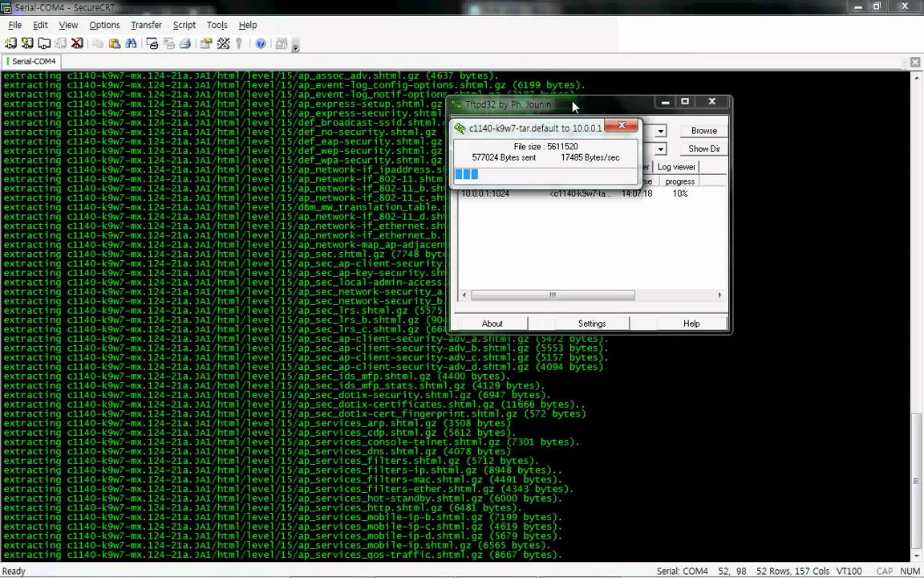
Task: Click the progress column header
Action: pyautogui.click(x=679, y=181)
